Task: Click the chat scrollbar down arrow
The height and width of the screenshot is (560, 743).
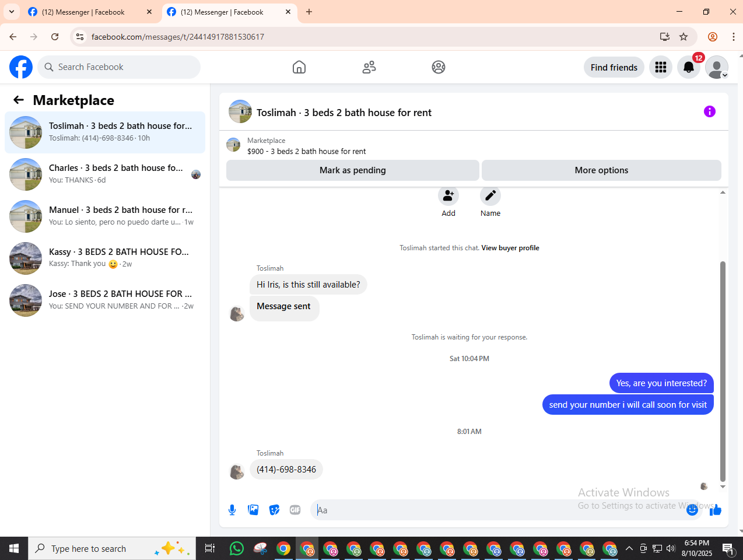Action: coord(723,487)
